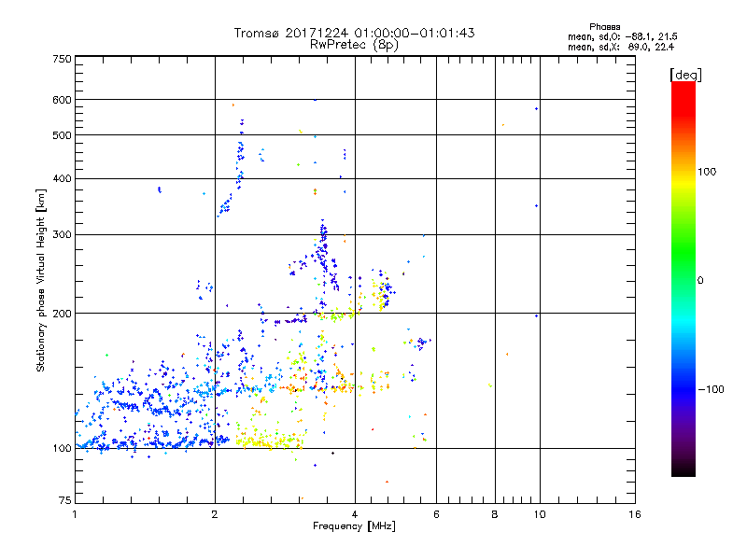Click the isolated blue point near 10 MHz, 600 km
Screen dimensions: 747x560
(536, 109)
